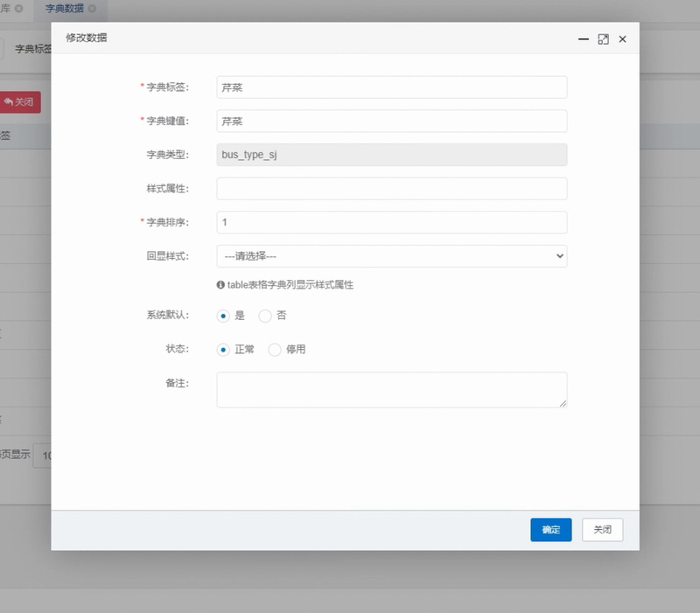
Task: Click the 字典排序 input field
Action: pos(391,223)
